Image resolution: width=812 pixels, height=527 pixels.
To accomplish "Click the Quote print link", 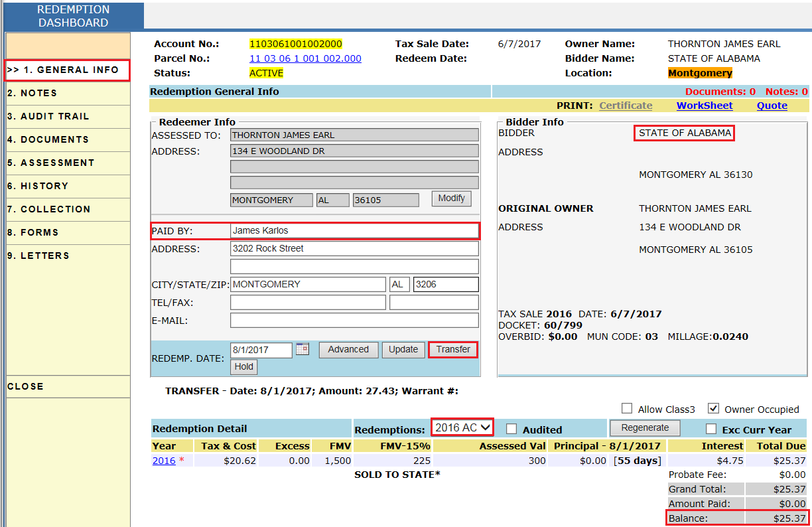I will 772,106.
